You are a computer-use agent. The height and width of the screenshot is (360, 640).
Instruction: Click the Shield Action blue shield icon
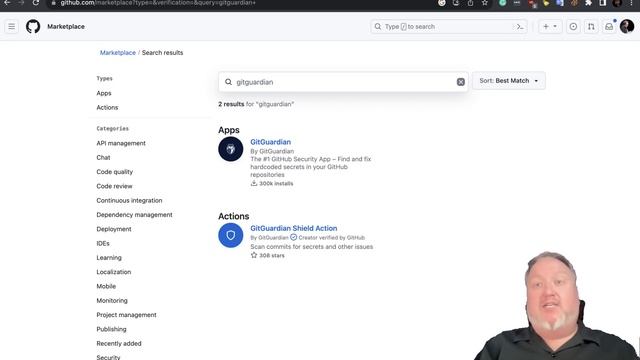pos(231,235)
